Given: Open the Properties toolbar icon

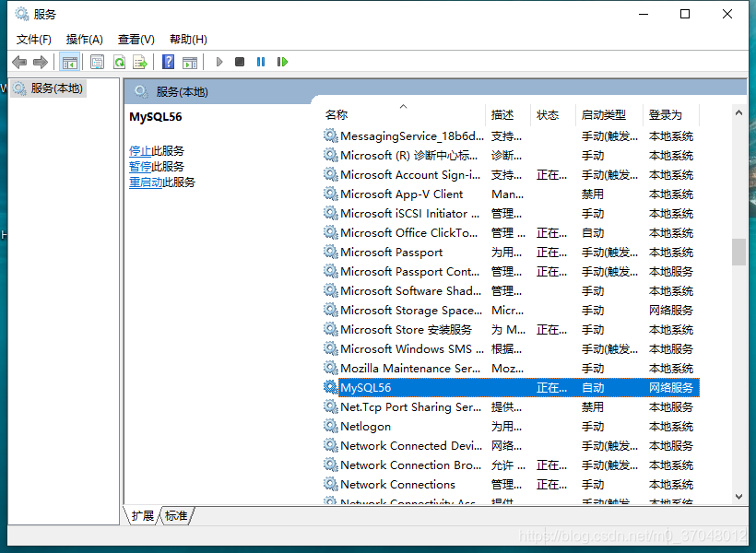Looking at the screenshot, I should point(97,62).
